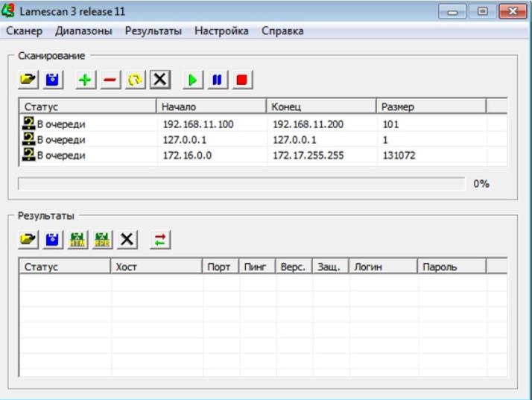532x400 pixels.
Task: Open a results file in the Результаты toolbar
Action: [28, 239]
